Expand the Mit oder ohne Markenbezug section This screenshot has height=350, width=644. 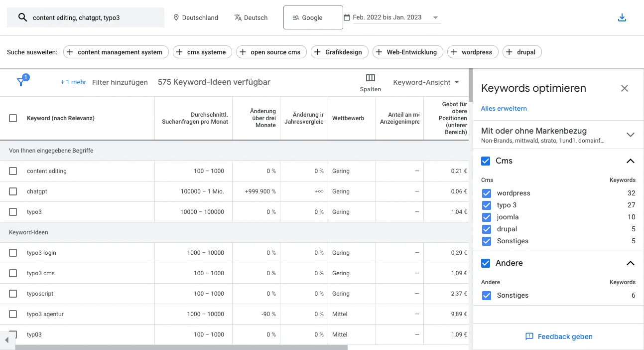(x=631, y=135)
